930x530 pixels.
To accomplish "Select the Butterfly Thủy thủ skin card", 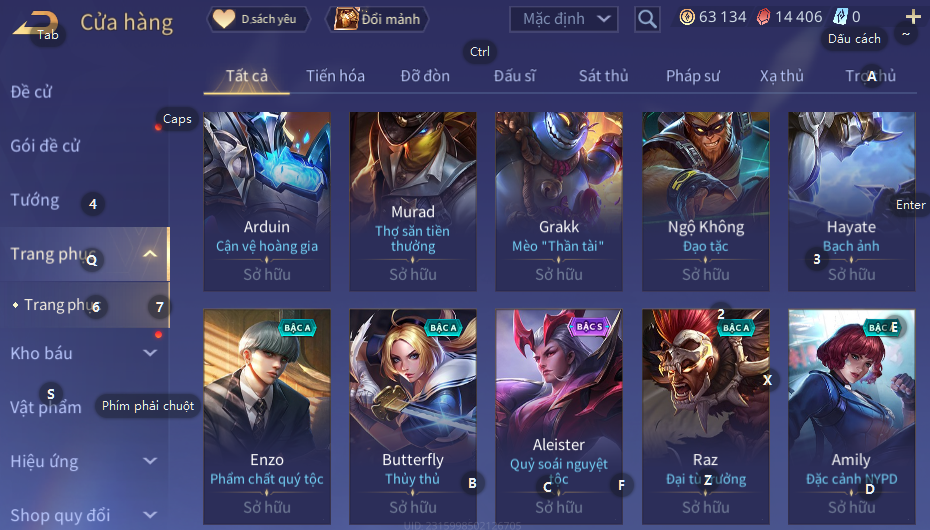I will click(x=413, y=417).
